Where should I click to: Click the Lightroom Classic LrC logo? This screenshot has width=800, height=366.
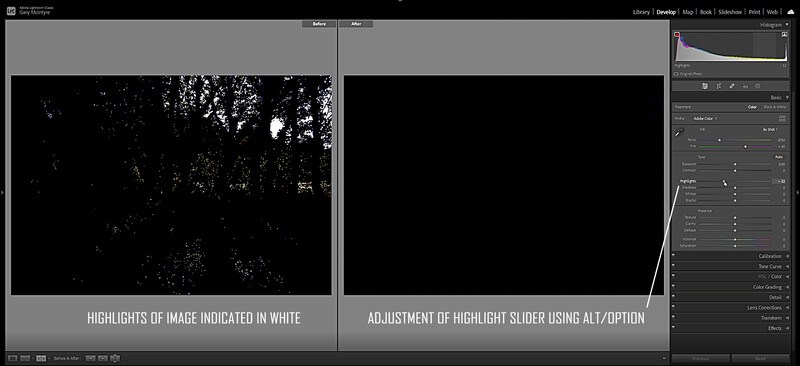(x=11, y=10)
